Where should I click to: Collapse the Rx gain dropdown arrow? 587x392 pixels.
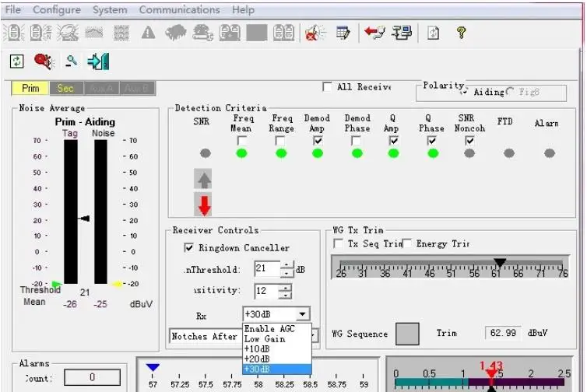(x=303, y=314)
